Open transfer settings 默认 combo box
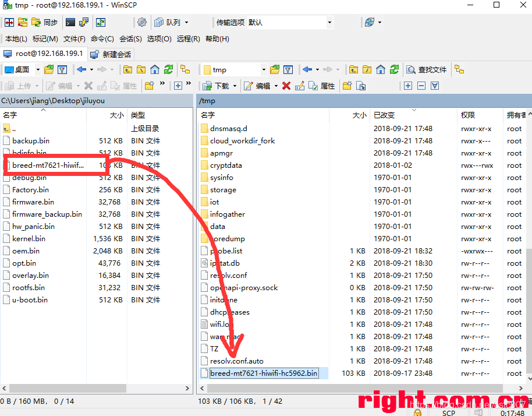Screen dimensions: 532x416 290,22
